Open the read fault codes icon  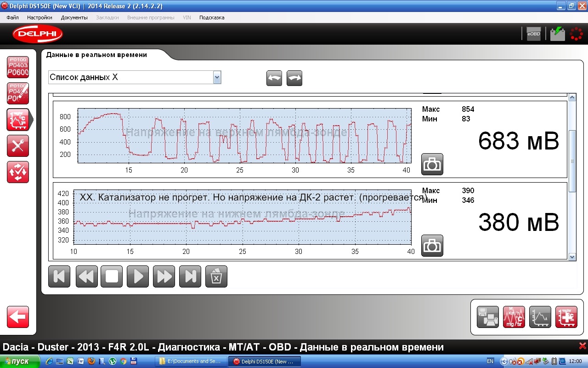(x=18, y=67)
